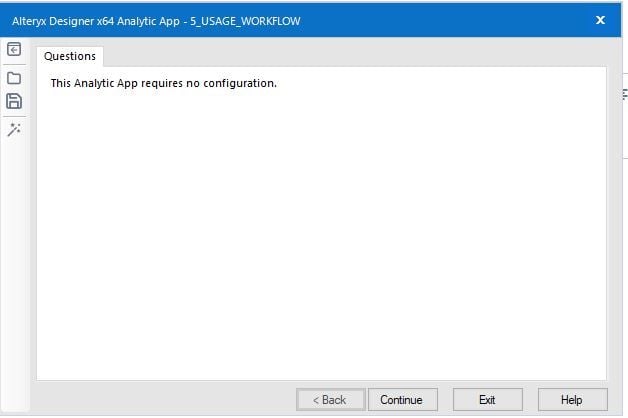Close the Analytic App dialog window

click(600, 20)
